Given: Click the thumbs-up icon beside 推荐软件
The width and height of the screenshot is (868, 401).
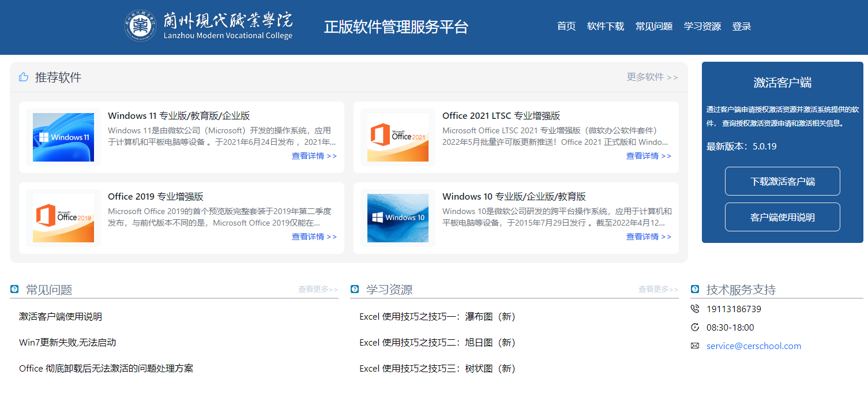Looking at the screenshot, I should pos(24,77).
